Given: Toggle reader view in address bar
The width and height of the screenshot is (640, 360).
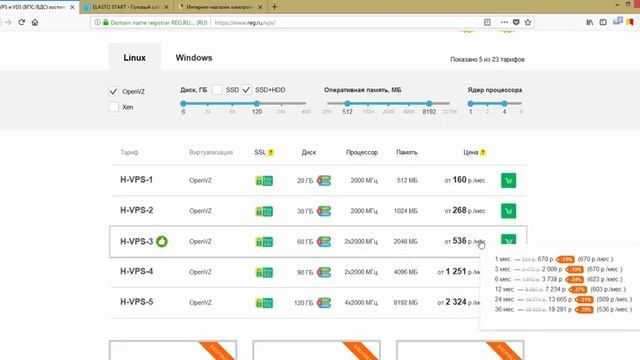Looking at the screenshot, I should (x=487, y=22).
